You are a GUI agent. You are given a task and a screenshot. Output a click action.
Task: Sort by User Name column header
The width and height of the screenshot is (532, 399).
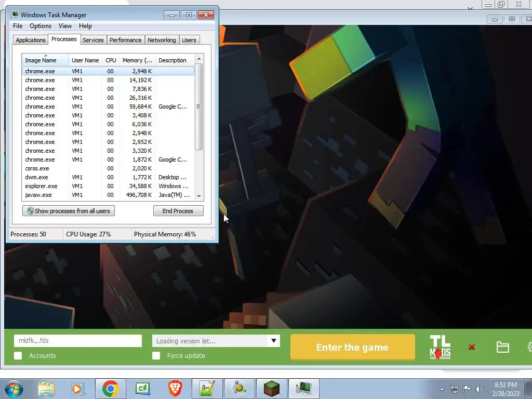pos(85,60)
